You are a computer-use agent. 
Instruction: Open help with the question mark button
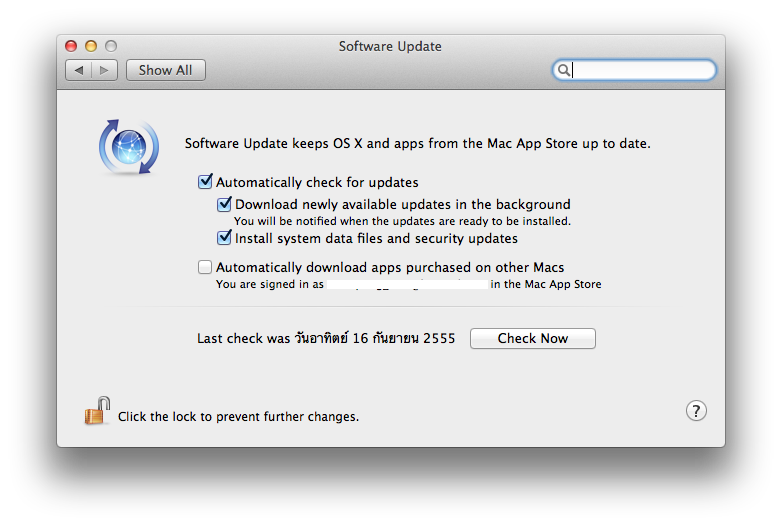[x=696, y=411]
